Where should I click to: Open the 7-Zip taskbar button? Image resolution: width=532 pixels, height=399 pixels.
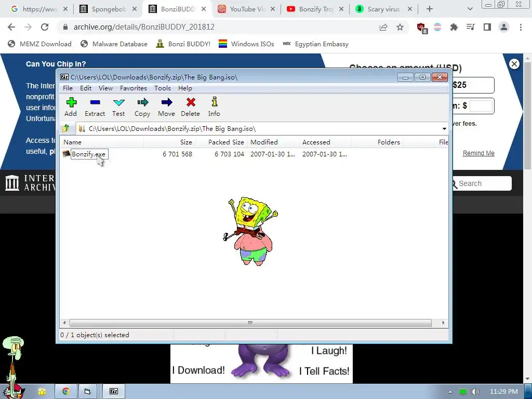[x=114, y=392]
